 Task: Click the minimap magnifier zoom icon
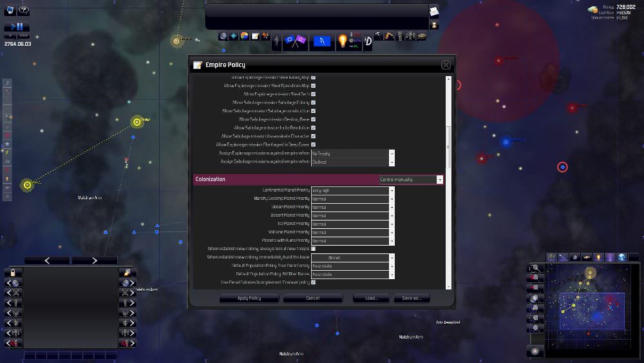[535, 268]
